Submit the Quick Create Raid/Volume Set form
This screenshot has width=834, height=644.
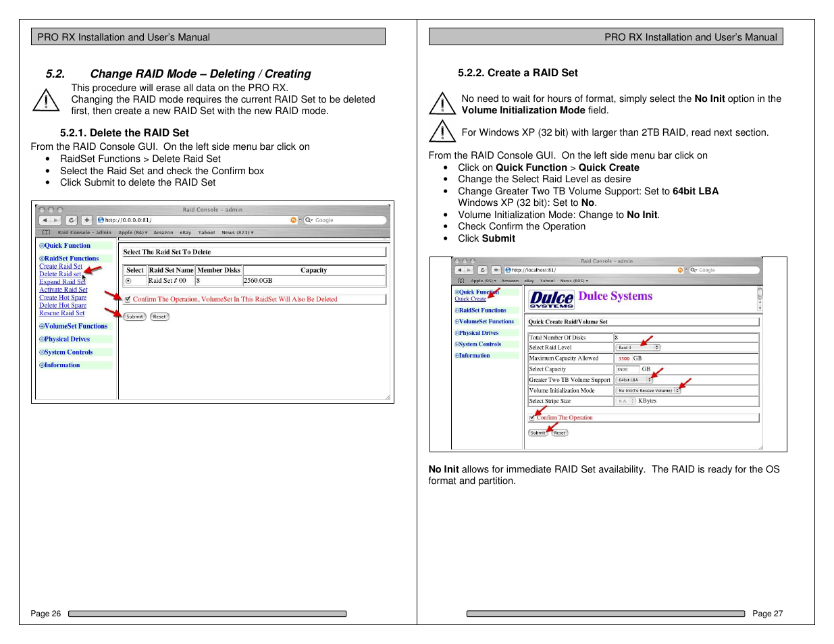click(x=538, y=433)
